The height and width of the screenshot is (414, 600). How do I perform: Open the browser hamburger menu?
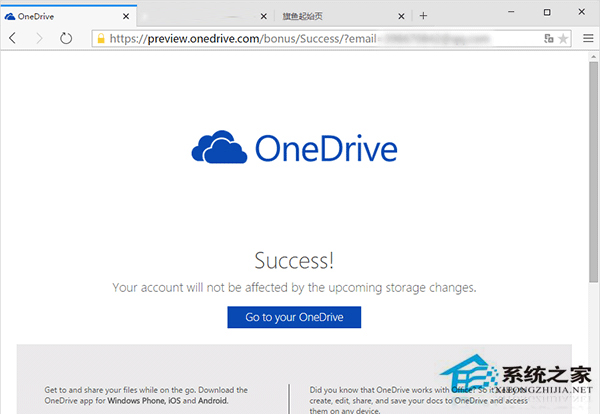[x=588, y=38]
